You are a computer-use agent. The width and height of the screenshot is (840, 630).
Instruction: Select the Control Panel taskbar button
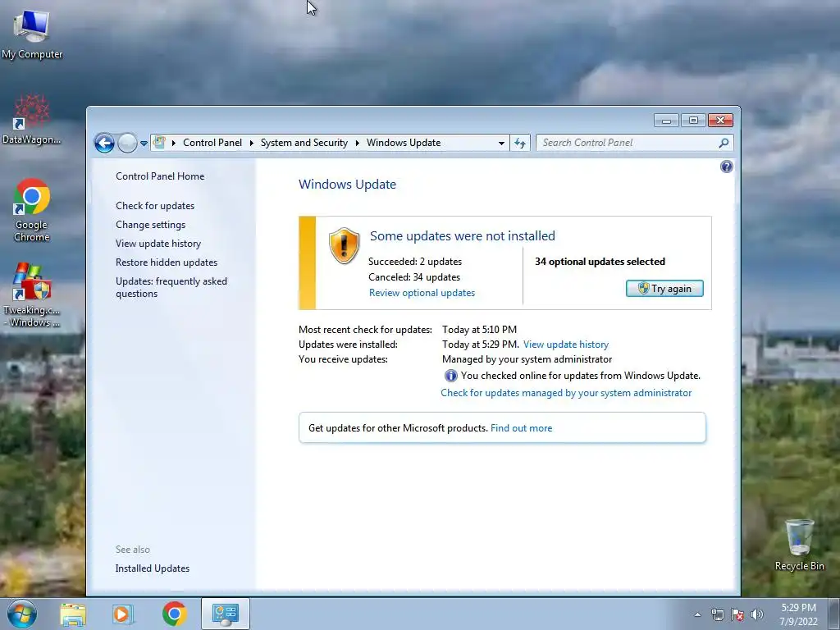tap(225, 614)
